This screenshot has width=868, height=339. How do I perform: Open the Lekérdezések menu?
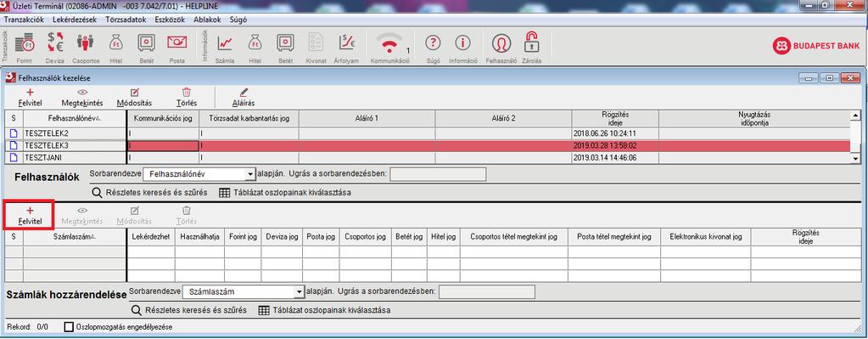tap(75, 20)
